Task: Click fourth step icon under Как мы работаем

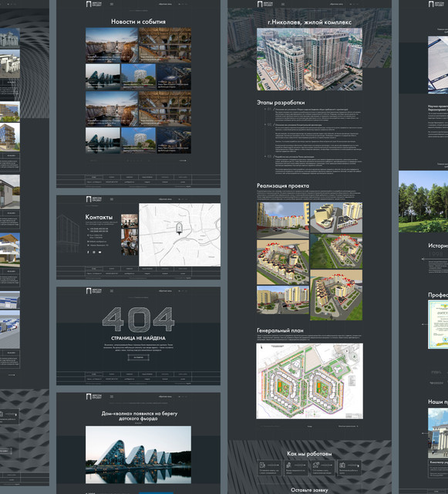Action: [x=342, y=465]
